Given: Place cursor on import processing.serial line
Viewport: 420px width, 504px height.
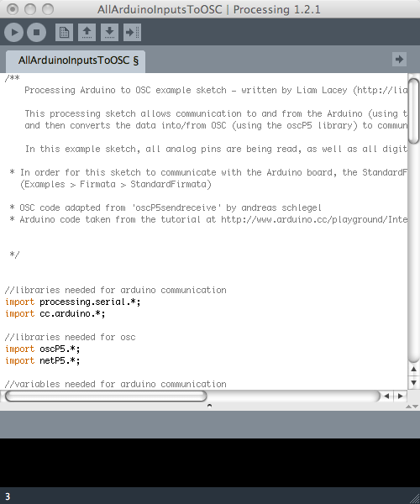Looking at the screenshot, I should tap(72, 302).
